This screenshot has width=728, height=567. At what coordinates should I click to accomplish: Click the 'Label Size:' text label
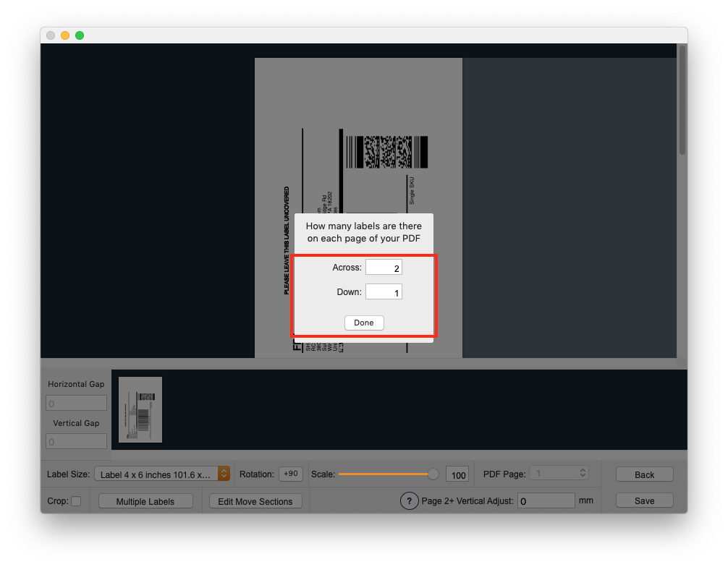pos(68,474)
